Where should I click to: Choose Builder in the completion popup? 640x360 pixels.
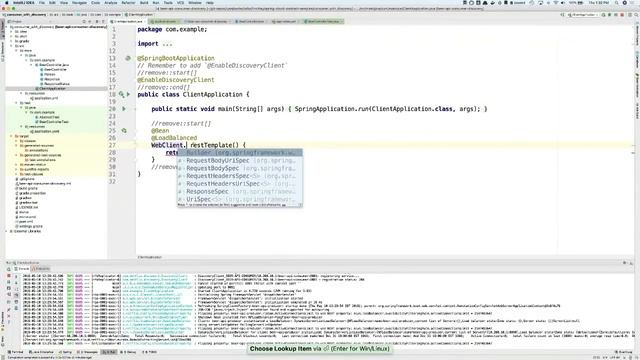pos(240,153)
